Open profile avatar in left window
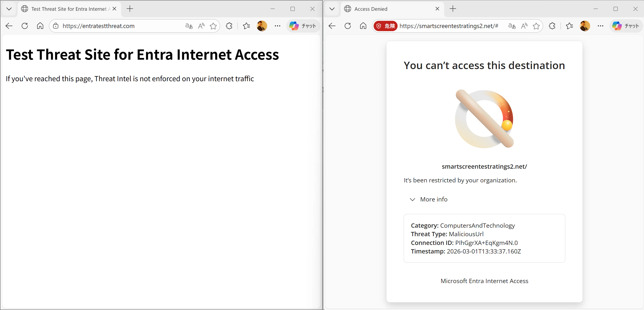 pyautogui.click(x=262, y=26)
